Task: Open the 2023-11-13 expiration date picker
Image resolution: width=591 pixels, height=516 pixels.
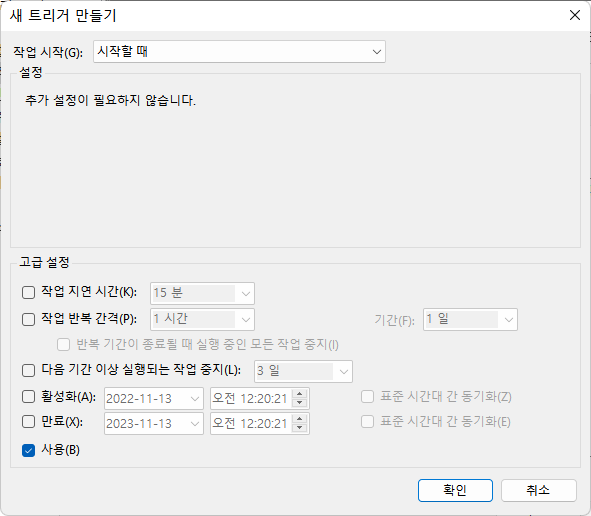Action: 154,423
